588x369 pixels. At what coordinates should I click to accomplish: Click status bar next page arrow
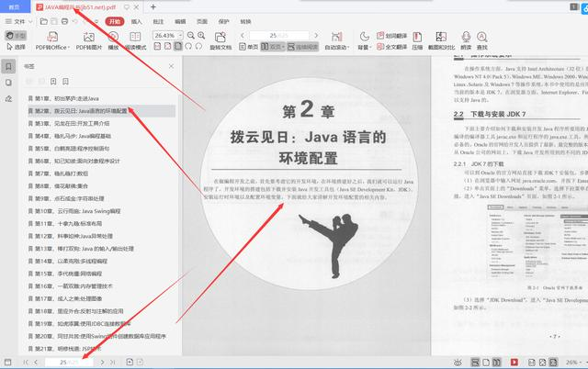click(102, 363)
